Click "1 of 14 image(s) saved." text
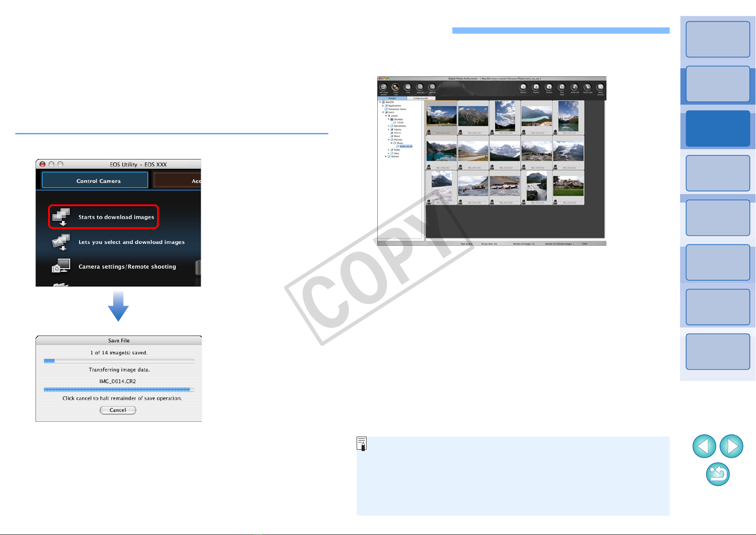This screenshot has width=756, height=535. 119,353
